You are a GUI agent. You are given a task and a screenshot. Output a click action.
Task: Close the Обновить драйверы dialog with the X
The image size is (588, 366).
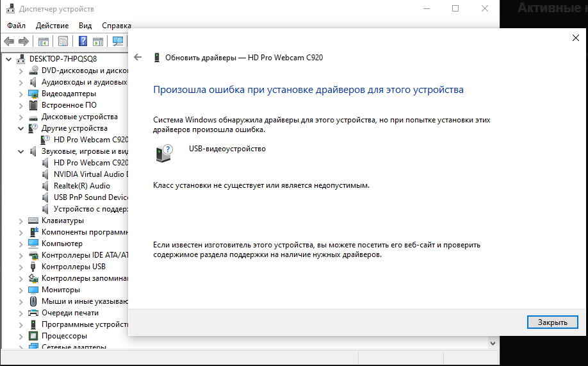coord(576,38)
